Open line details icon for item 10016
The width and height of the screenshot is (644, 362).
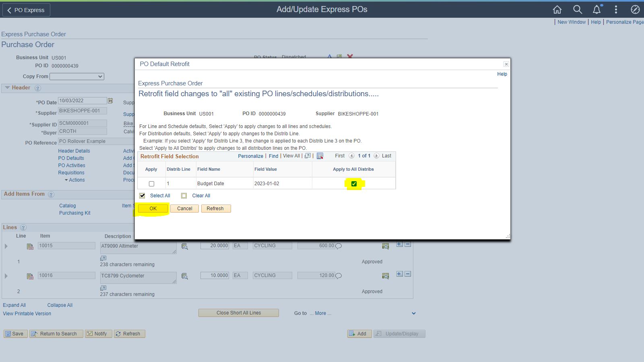30,276
